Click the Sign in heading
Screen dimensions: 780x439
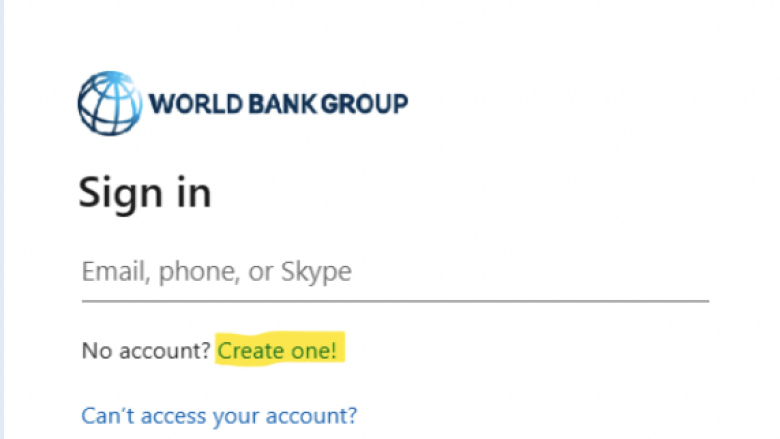pyautogui.click(x=145, y=194)
